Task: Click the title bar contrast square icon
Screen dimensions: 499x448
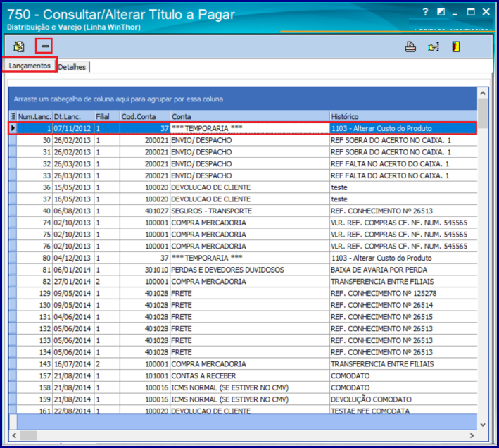Action: point(441,12)
